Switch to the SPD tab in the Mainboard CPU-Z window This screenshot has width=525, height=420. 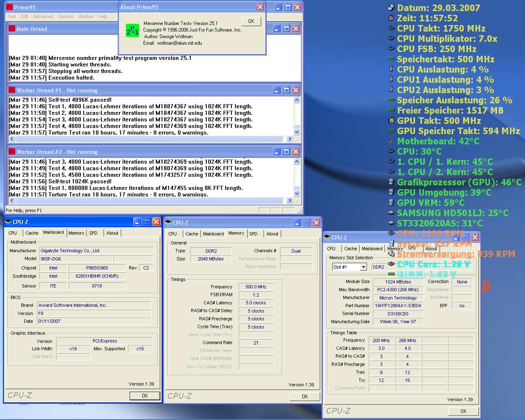tap(94, 233)
